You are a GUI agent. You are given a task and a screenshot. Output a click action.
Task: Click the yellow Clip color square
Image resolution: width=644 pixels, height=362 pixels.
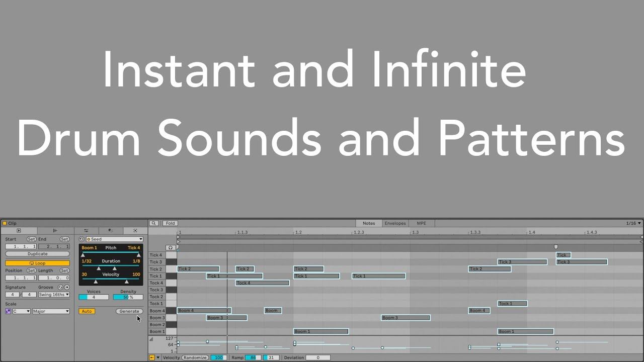[4, 223]
